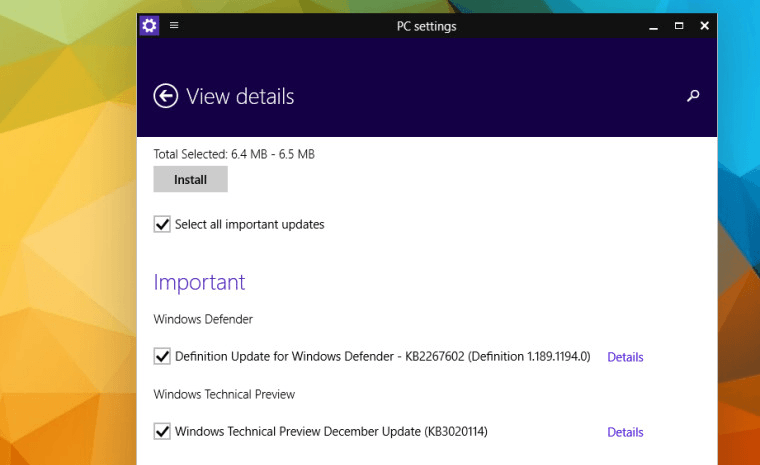Image resolution: width=760 pixels, height=465 pixels.
Task: Click the PC settings window title text
Action: 427,26
